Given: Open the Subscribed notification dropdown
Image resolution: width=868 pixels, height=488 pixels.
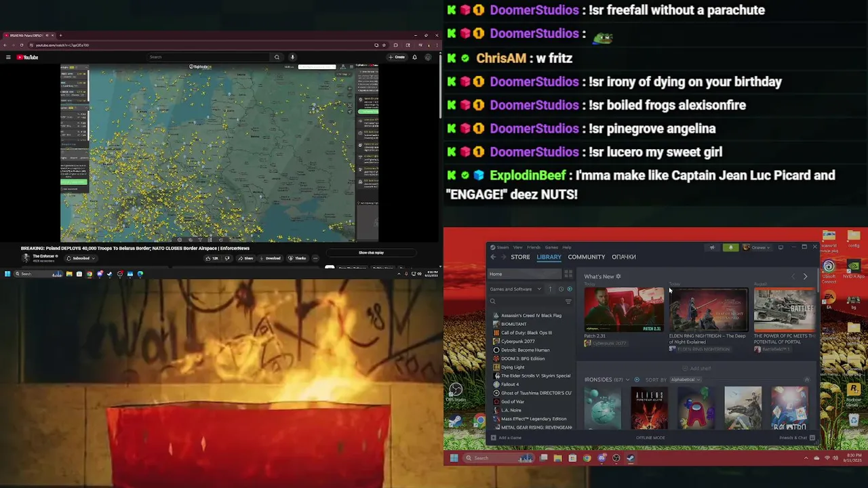Looking at the screenshot, I should (80, 258).
